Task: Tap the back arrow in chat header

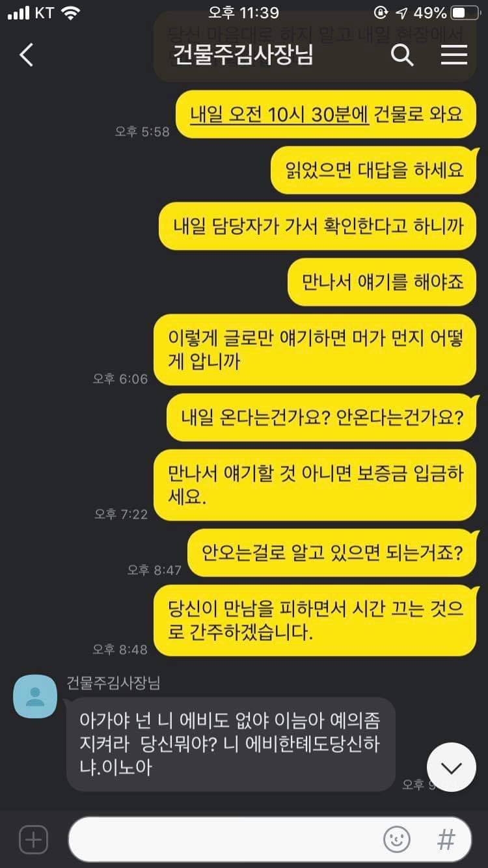Action: tap(26, 55)
